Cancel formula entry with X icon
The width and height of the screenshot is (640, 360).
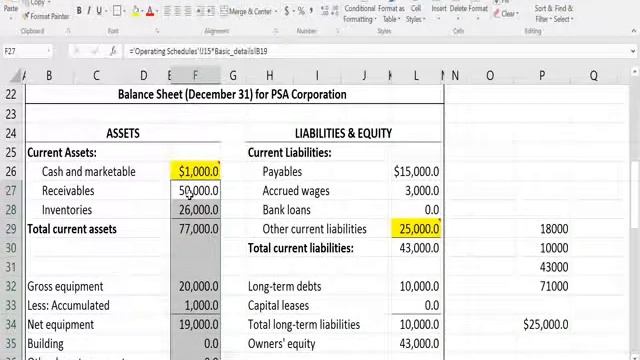(76, 51)
